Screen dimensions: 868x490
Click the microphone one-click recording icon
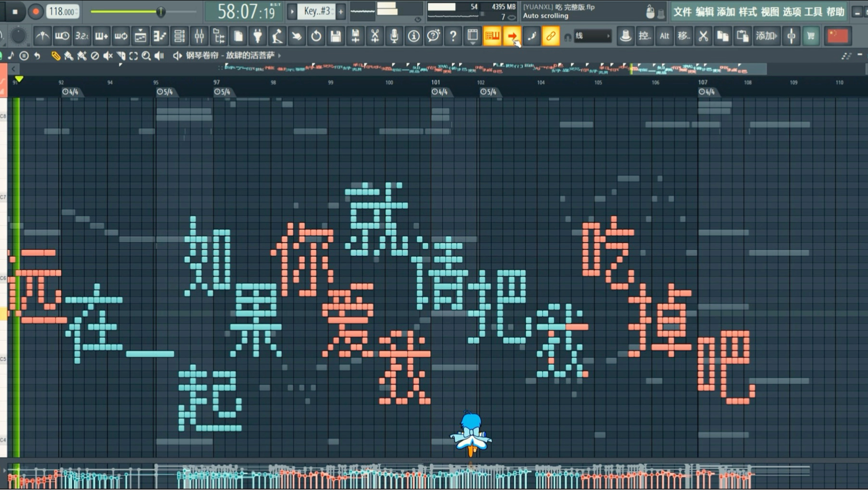click(x=394, y=36)
